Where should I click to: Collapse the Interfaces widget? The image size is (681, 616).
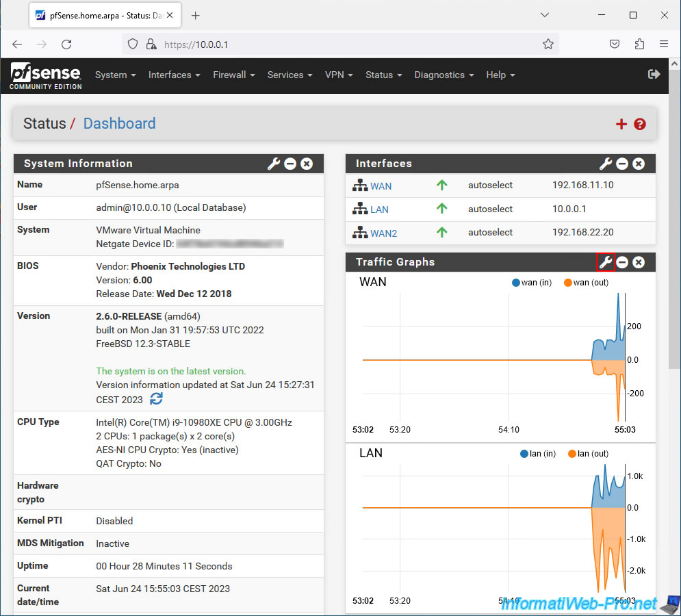[622, 164]
